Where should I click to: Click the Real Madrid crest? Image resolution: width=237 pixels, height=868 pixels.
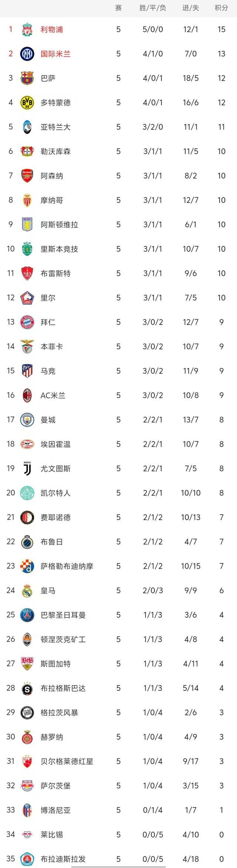(27, 591)
